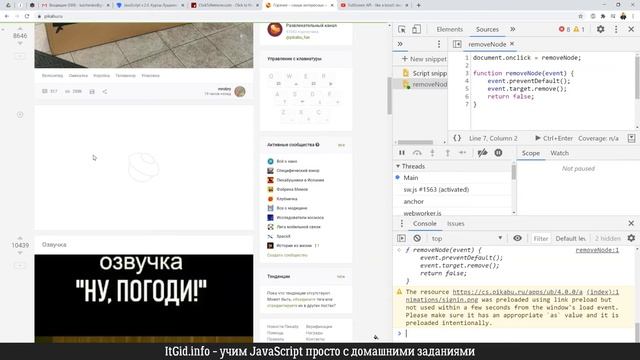This screenshot has width=640, height=360.
Task: Click the browser address bar
Action: [306, 16]
